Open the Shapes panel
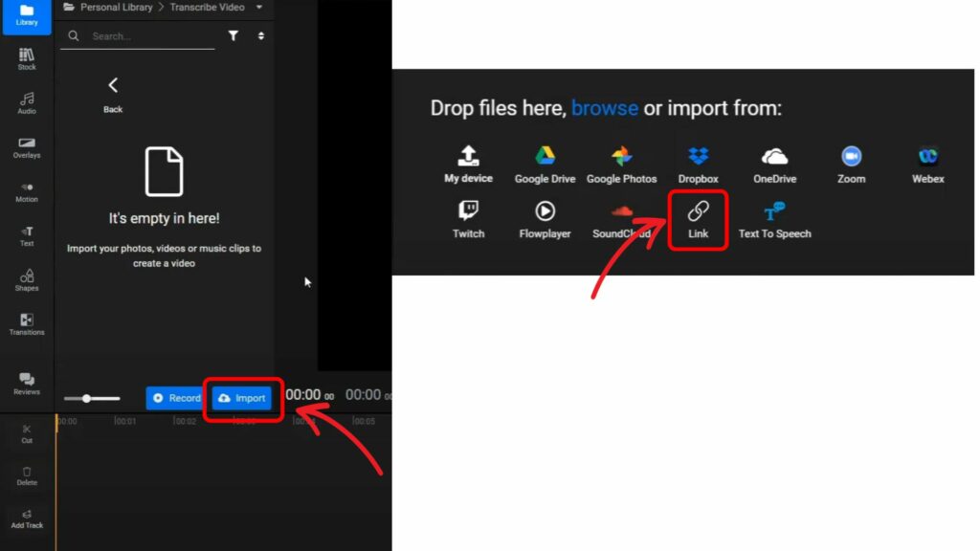Viewport: 980px width, 551px height. tap(26, 281)
